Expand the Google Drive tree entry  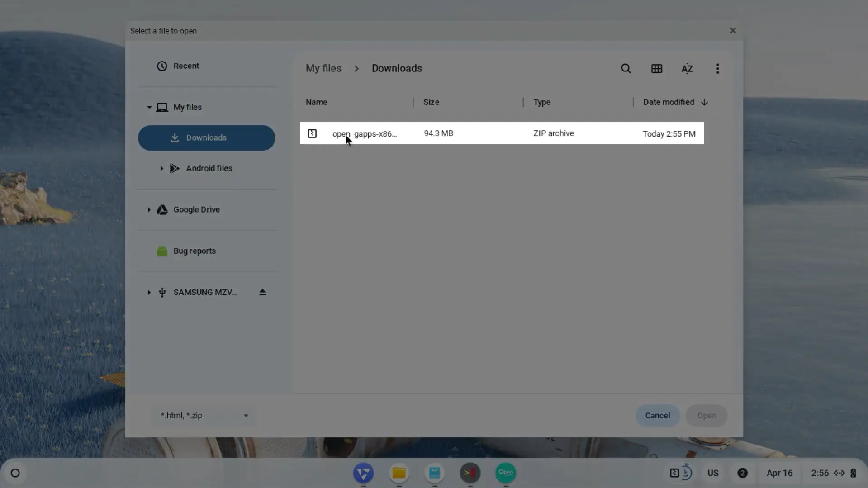pyautogui.click(x=149, y=209)
